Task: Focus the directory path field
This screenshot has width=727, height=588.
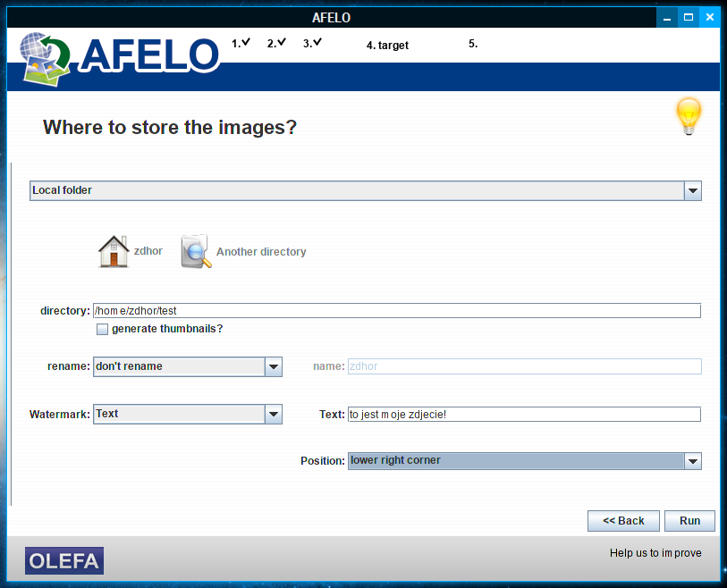Action: point(397,310)
